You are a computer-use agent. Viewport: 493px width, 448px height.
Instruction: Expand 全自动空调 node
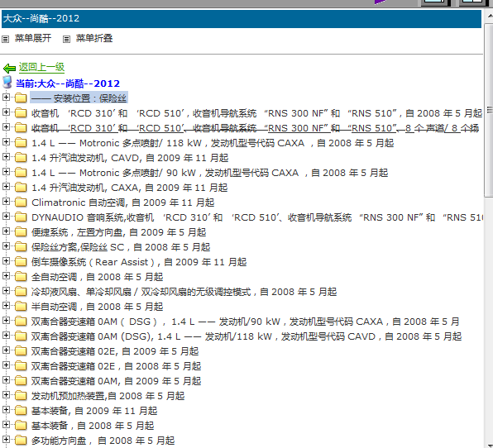tap(6, 275)
